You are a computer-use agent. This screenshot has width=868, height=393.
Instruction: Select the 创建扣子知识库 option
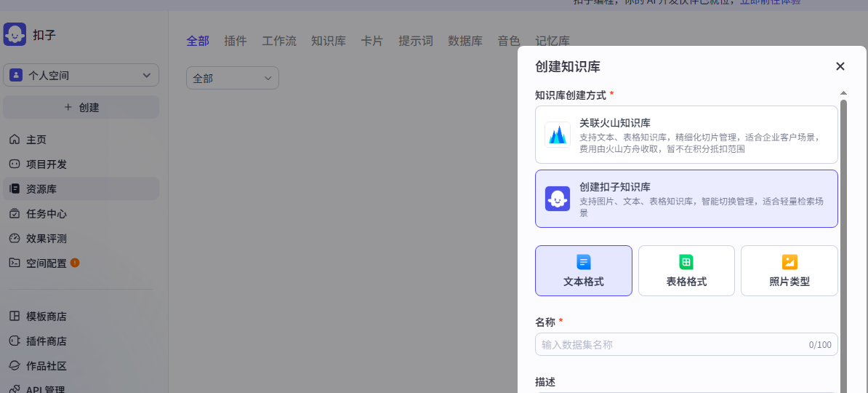click(686, 199)
